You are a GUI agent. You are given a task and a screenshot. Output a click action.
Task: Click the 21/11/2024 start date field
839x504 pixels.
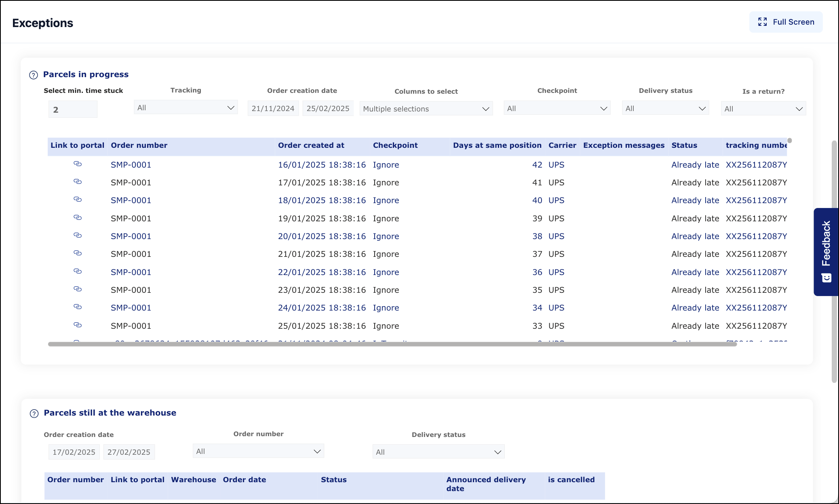[x=273, y=109]
